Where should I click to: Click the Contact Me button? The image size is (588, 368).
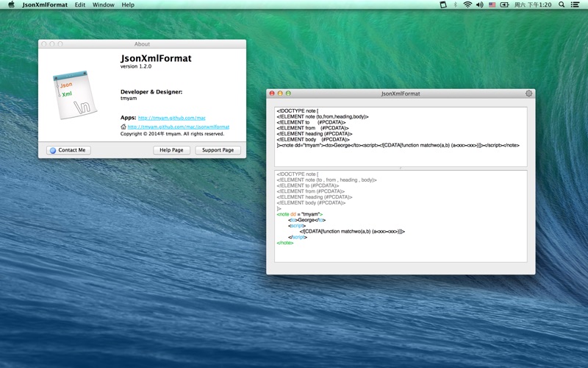68,150
